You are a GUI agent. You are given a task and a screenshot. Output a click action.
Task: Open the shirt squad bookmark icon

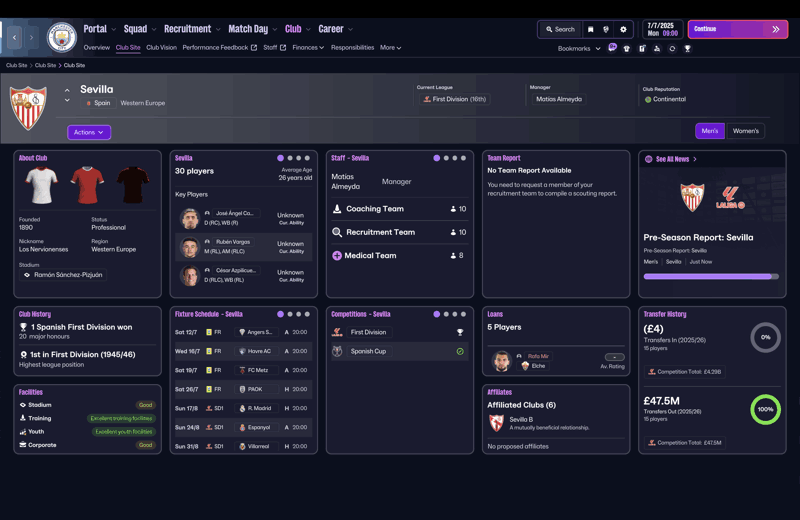pos(627,48)
